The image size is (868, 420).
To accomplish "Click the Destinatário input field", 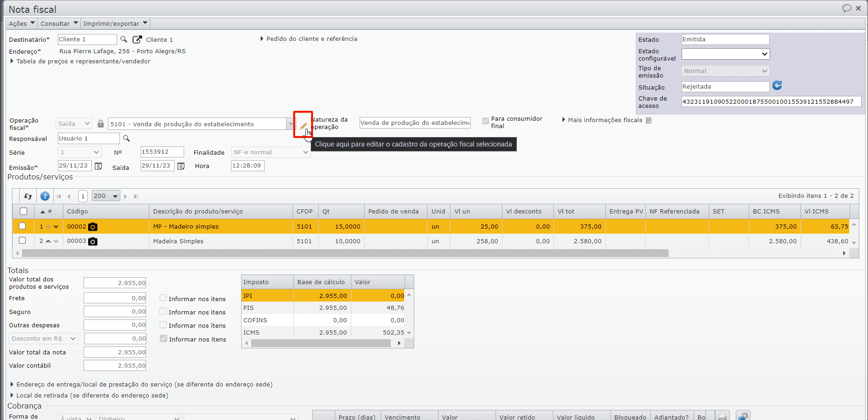I will [x=87, y=39].
